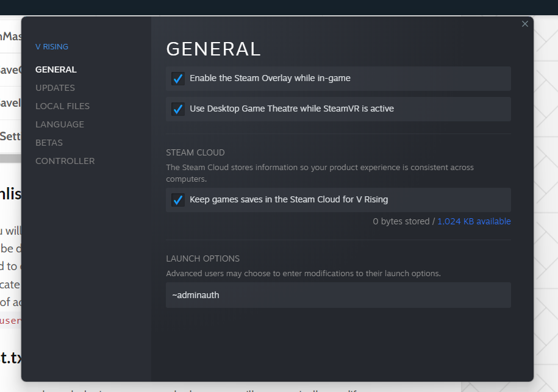Switch to the Updates section
The image size is (558, 392).
55,88
